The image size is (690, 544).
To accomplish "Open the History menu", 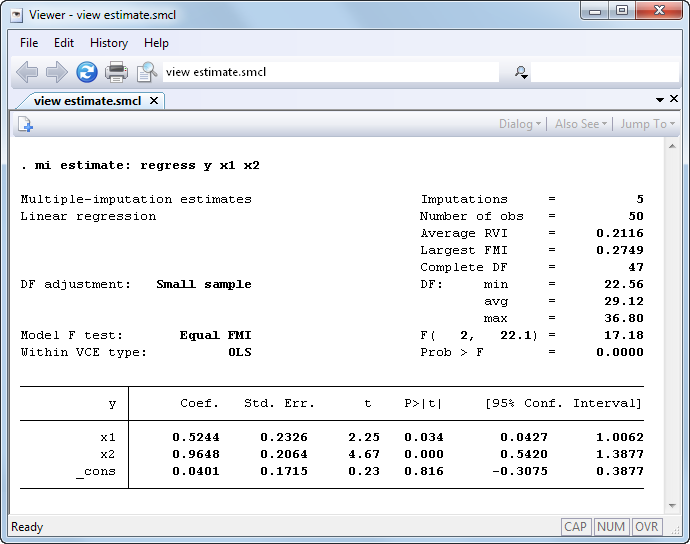I will [108, 43].
